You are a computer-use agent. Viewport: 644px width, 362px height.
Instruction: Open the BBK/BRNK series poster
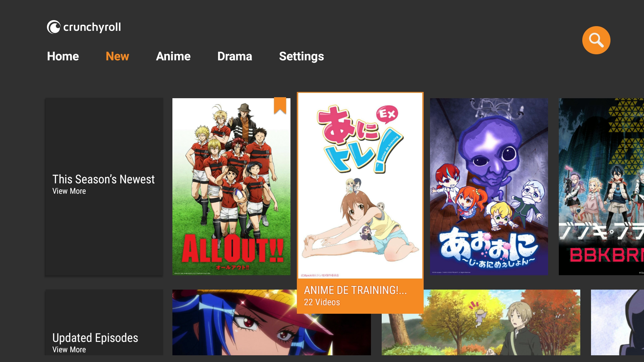pyautogui.click(x=601, y=187)
